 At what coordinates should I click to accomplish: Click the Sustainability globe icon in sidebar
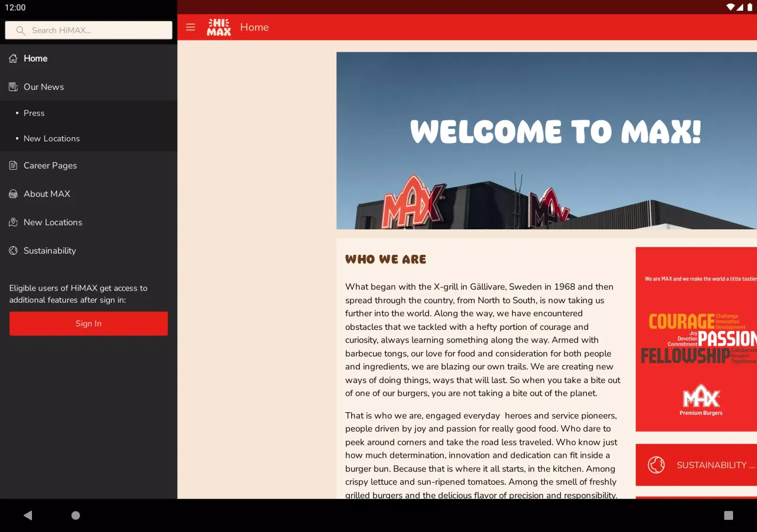pos(13,251)
